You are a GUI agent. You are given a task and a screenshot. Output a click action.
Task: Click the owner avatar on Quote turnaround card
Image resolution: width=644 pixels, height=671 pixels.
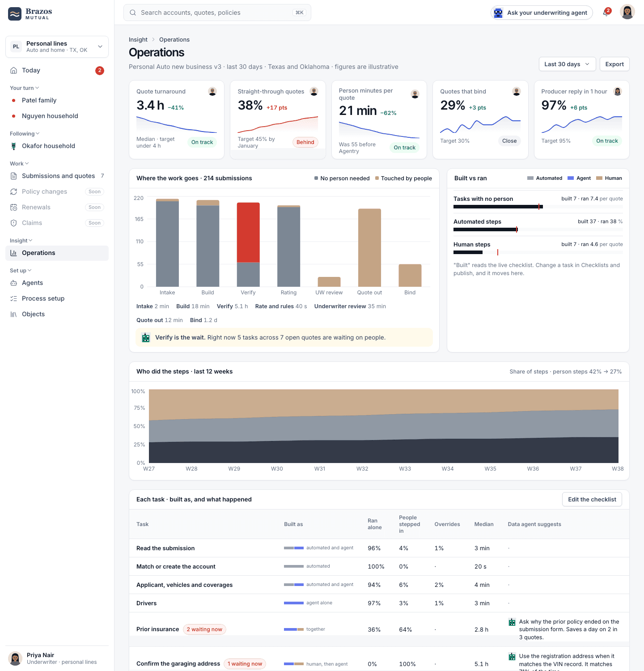(x=212, y=91)
